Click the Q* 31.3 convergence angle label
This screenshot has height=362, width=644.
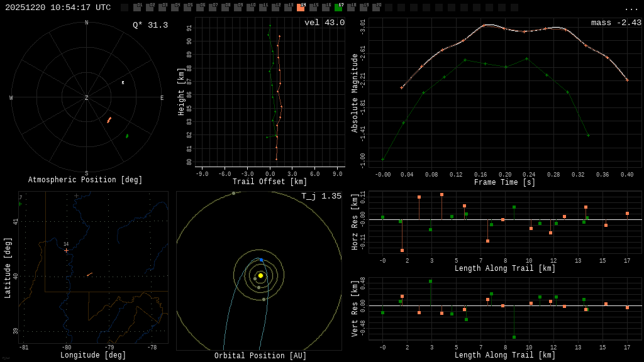click(150, 25)
